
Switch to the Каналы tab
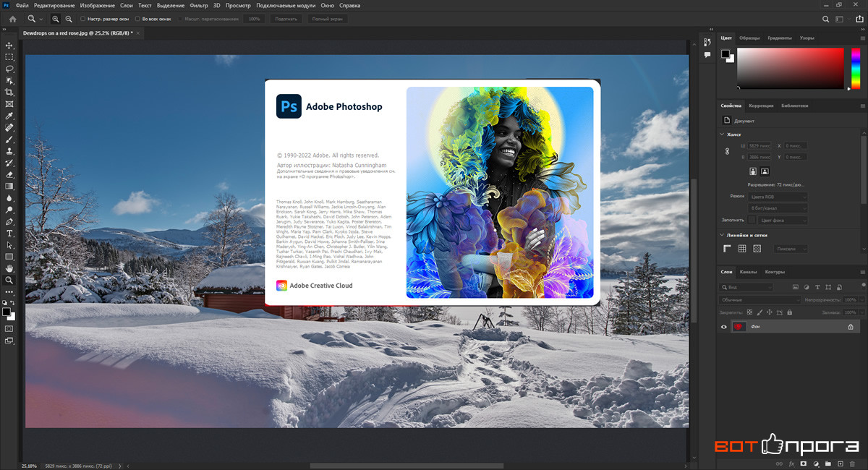pyautogui.click(x=748, y=272)
